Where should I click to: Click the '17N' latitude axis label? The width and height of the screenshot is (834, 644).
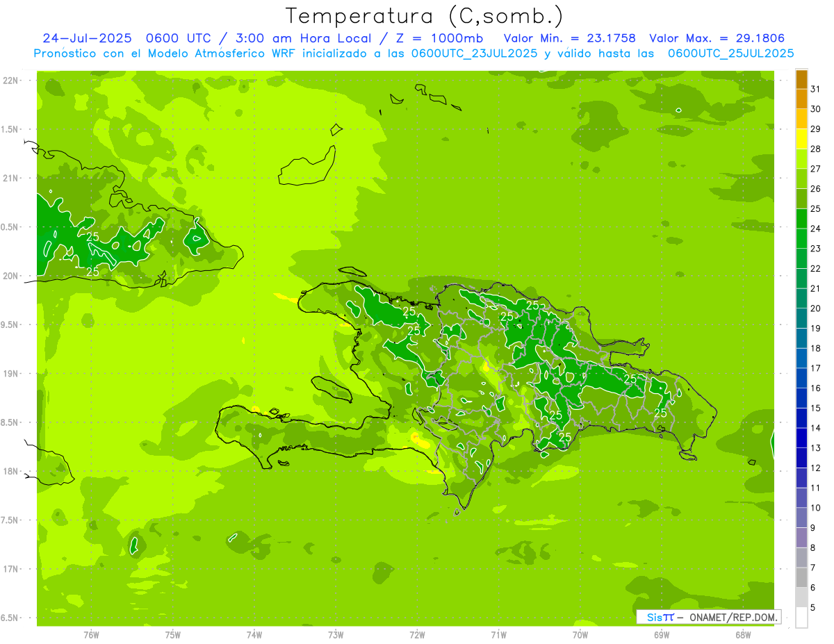click(10, 569)
